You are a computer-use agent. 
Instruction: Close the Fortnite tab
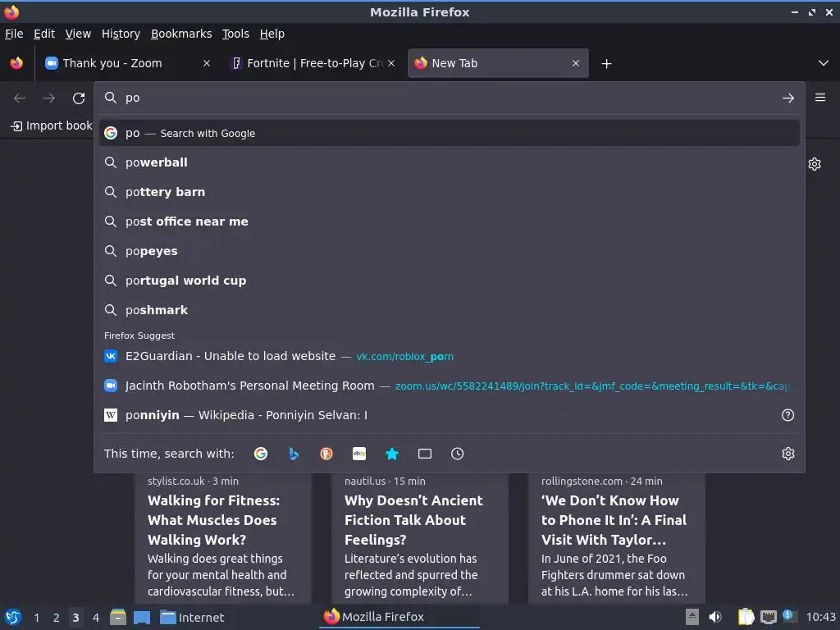point(391,63)
